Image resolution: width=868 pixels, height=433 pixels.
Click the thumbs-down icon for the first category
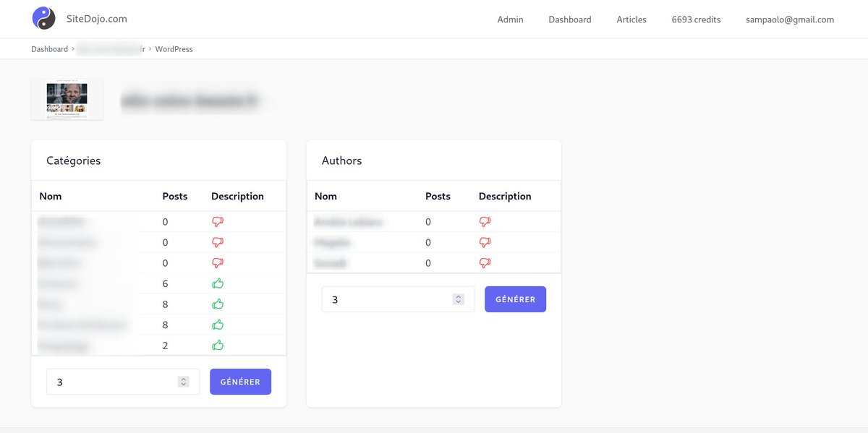point(218,221)
